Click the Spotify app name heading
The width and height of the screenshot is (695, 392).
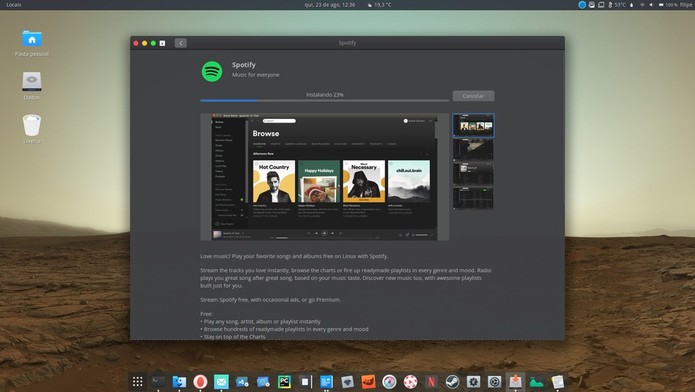pos(244,65)
